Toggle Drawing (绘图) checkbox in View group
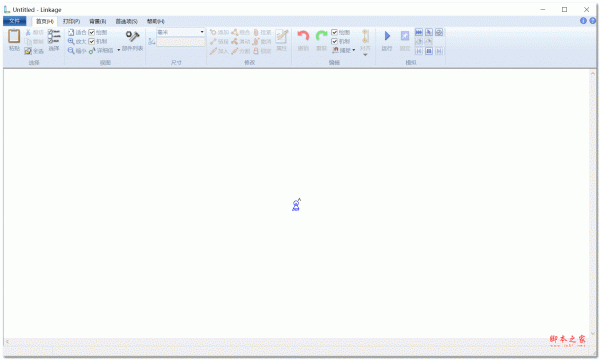600x360 pixels. (92, 33)
